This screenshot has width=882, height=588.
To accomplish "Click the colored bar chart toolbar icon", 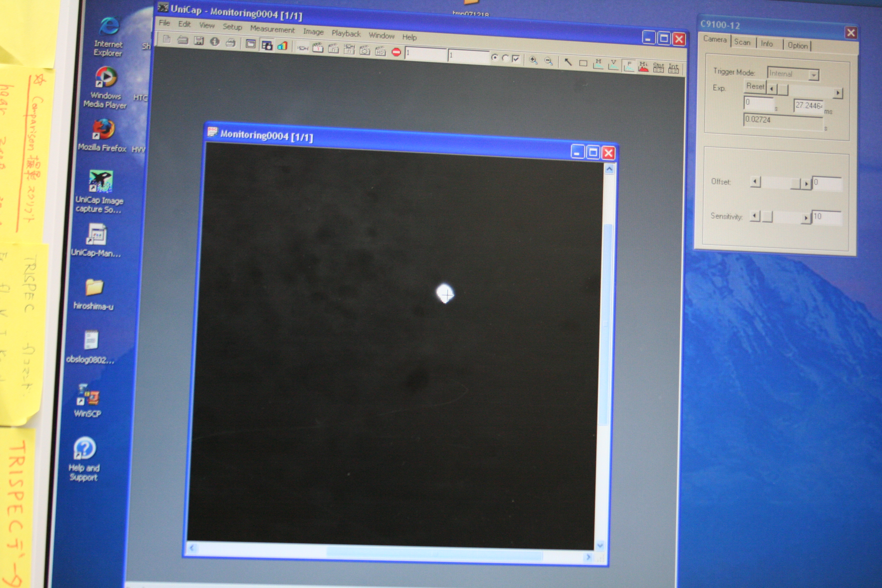I will (282, 46).
